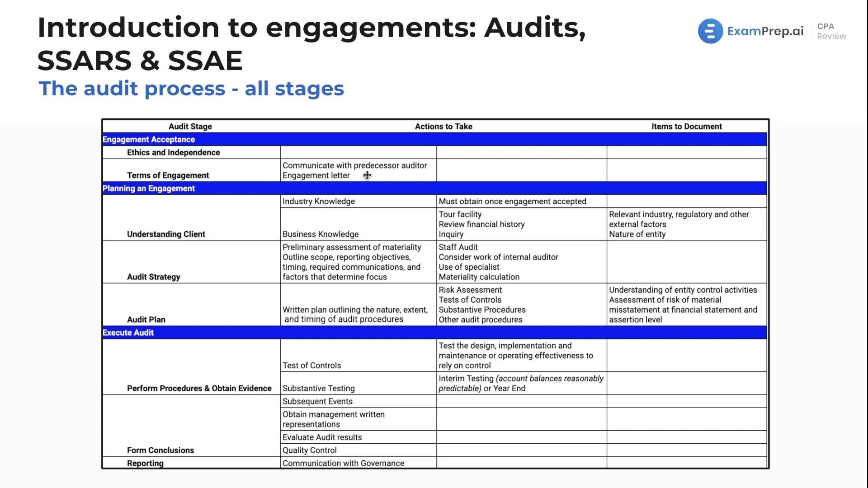Select the Substantive Testing cell
868x488 pixels.
(359, 383)
